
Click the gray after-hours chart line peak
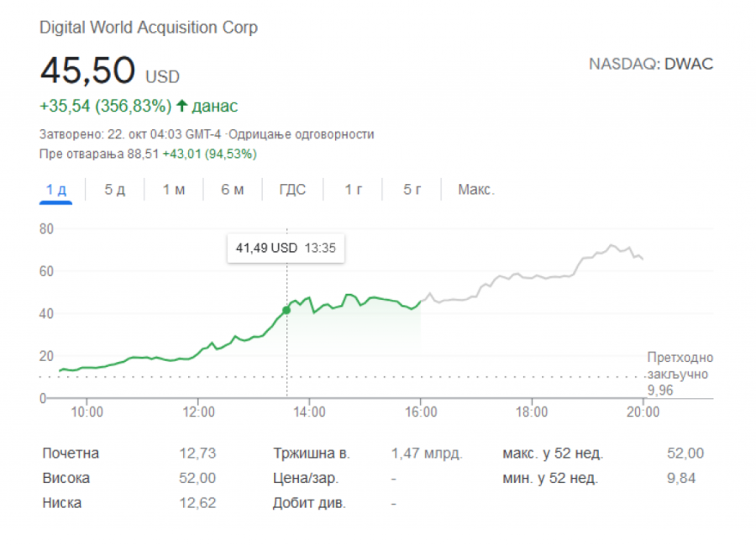coord(612,246)
